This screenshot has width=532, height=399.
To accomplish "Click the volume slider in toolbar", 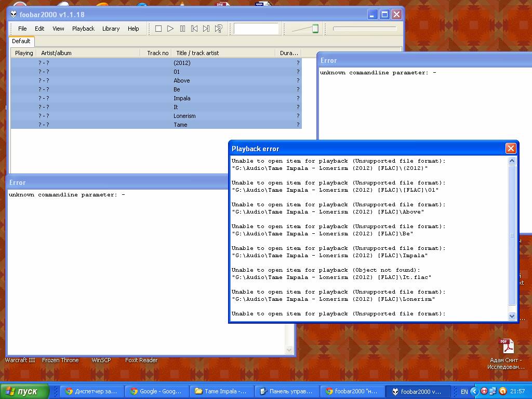I will pos(305,29).
